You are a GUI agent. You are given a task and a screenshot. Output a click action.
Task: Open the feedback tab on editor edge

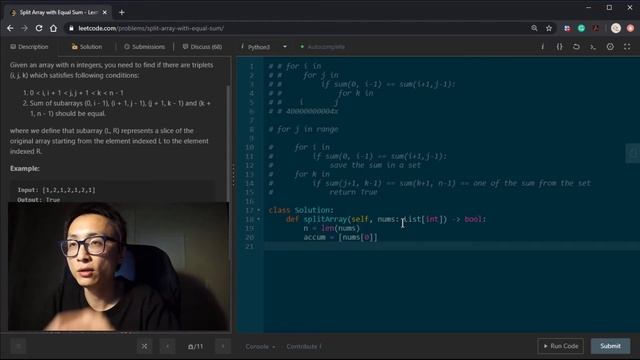pyautogui.click(x=633, y=153)
